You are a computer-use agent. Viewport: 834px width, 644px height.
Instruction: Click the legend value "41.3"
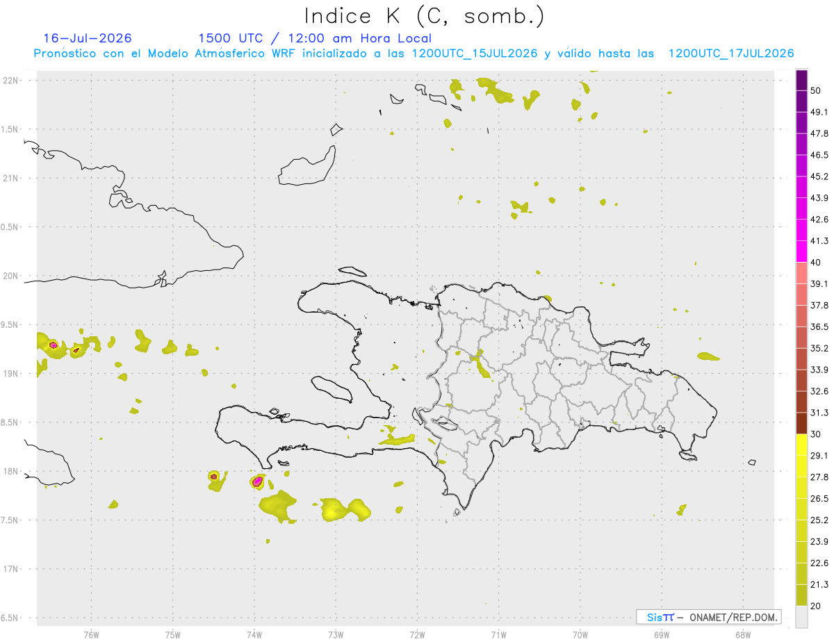click(x=819, y=241)
